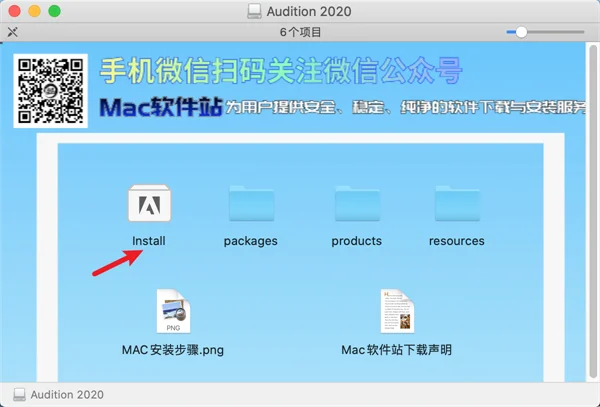Click the Audition 2020 disk icon in path bar
This screenshot has width=600, height=407.
tap(19, 394)
